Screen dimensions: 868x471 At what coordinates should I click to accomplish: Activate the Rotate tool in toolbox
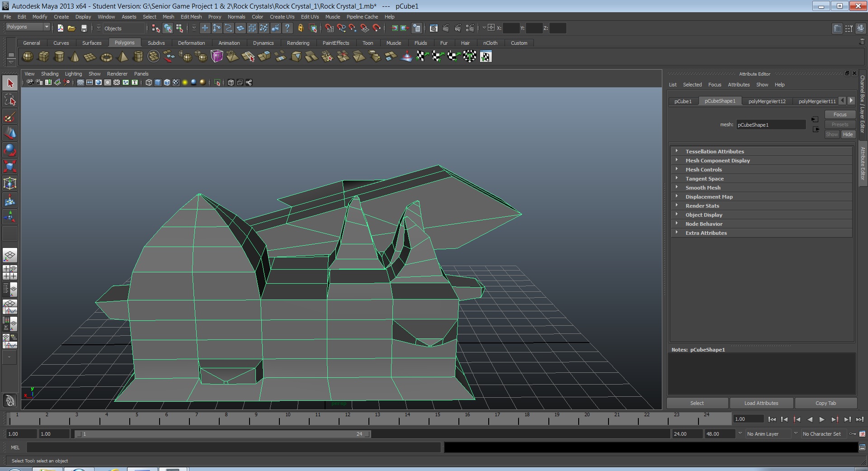click(x=9, y=150)
